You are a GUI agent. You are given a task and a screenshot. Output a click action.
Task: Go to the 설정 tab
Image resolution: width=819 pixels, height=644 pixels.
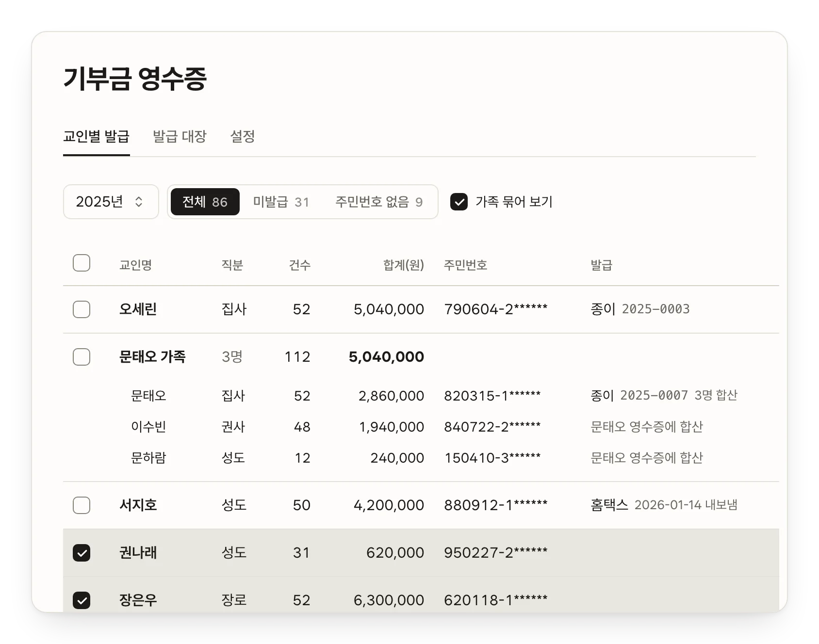[243, 136]
